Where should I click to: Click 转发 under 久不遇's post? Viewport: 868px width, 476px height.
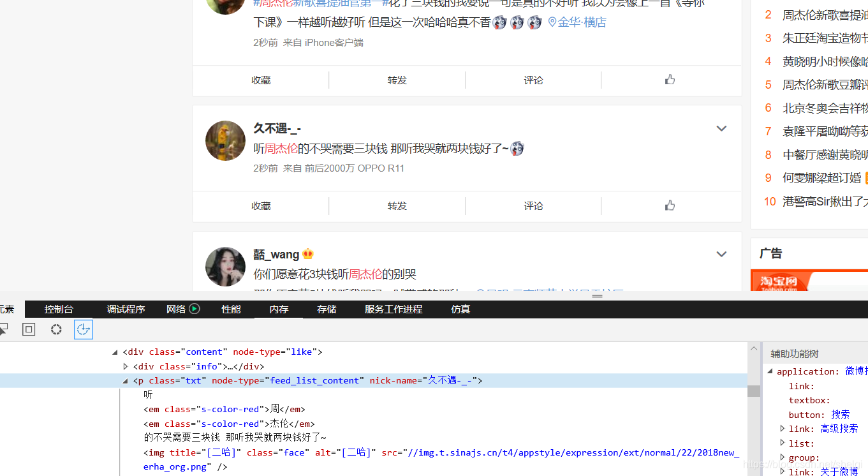point(397,205)
